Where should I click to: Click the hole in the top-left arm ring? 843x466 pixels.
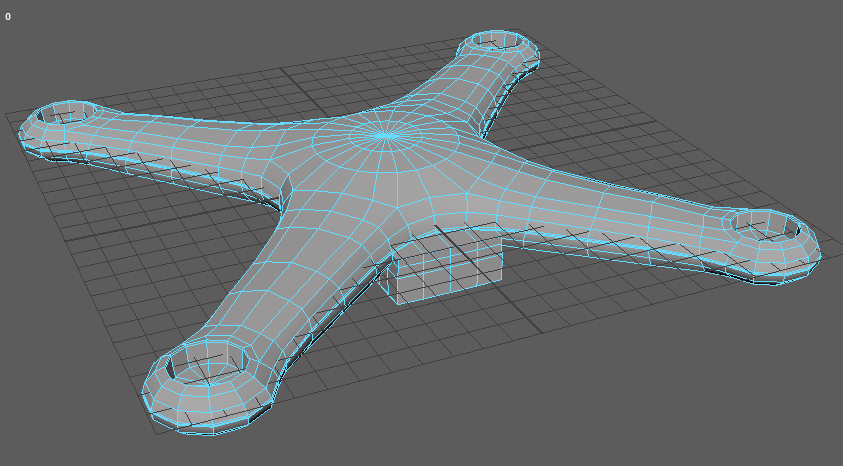point(66,112)
